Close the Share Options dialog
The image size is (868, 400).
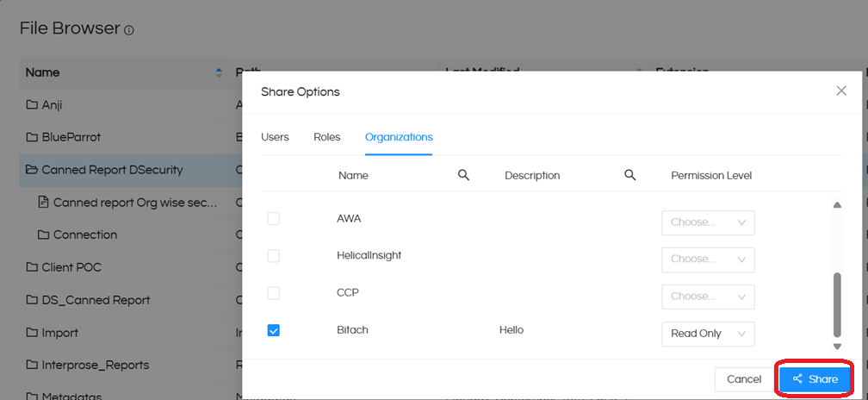click(x=841, y=91)
